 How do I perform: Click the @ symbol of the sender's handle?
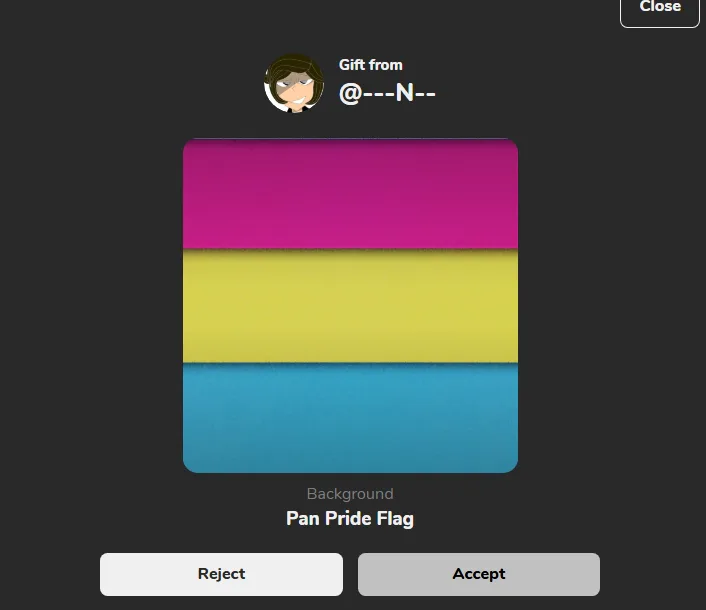tap(349, 93)
